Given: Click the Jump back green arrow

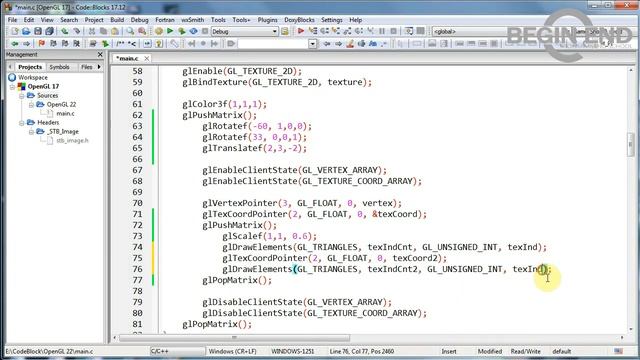Looking at the screenshot, I should click(x=15, y=43).
